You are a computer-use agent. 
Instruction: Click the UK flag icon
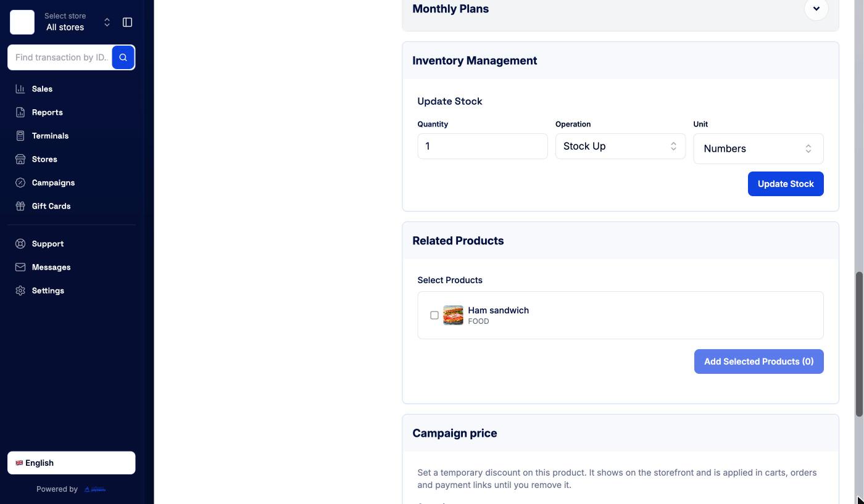click(19, 463)
